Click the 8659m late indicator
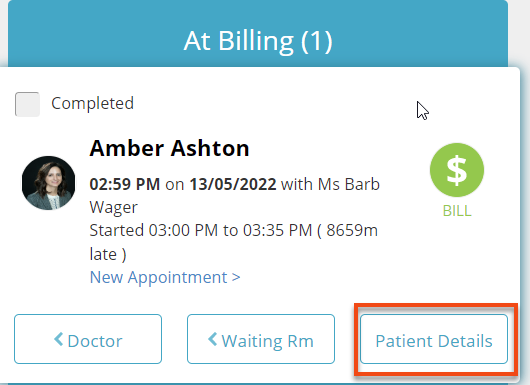This screenshot has height=385, width=530. point(234,242)
